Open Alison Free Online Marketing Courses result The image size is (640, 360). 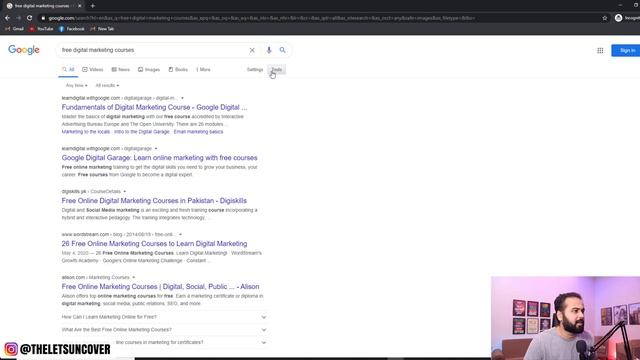click(160, 287)
